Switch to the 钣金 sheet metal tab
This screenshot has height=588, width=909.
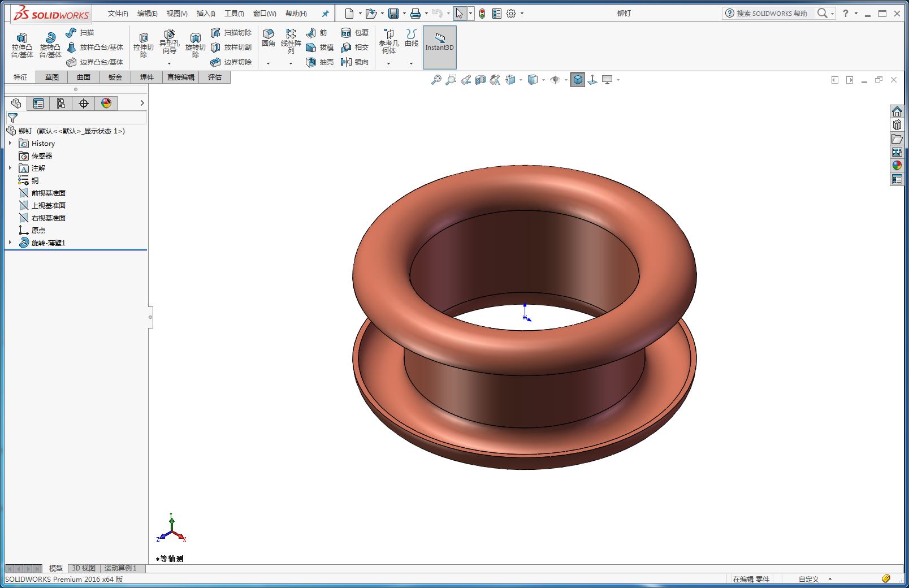pos(115,77)
